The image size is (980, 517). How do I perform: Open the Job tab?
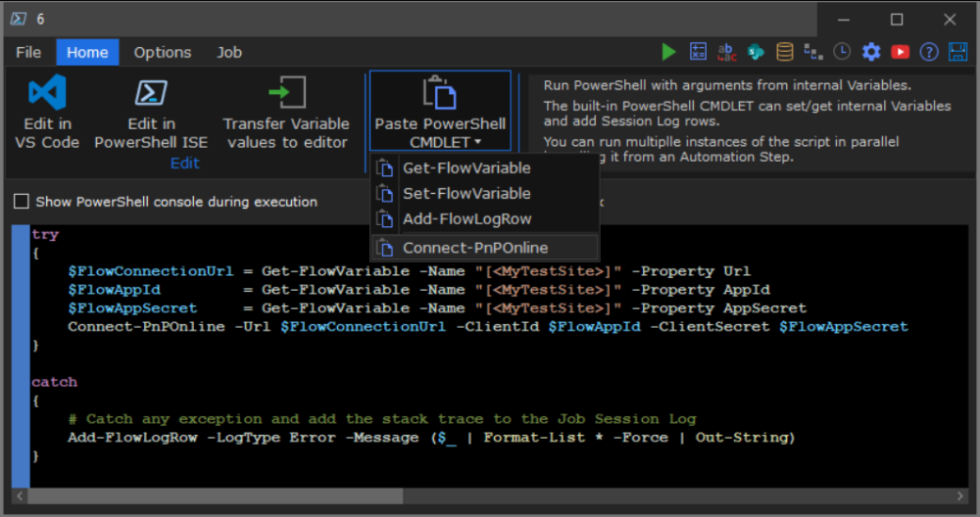228,52
